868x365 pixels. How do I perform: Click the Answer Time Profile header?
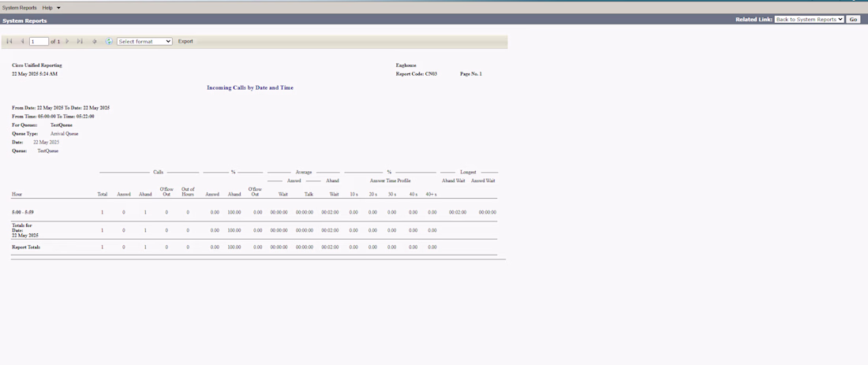[x=391, y=181]
